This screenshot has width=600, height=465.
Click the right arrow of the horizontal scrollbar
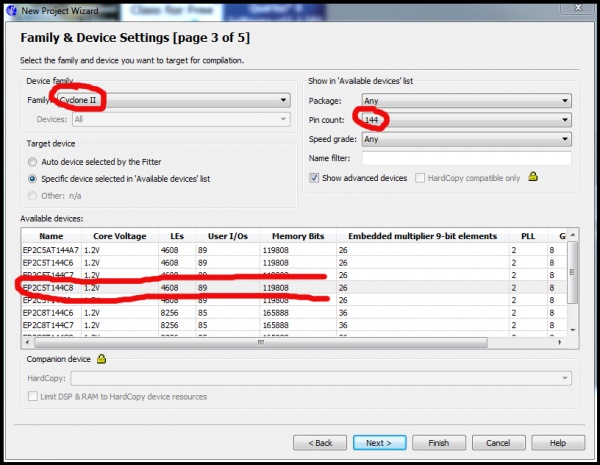tap(560, 342)
